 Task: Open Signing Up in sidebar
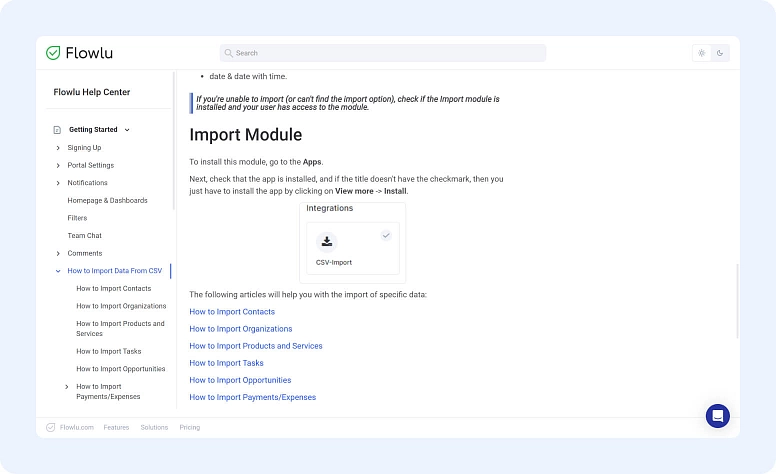coord(84,147)
